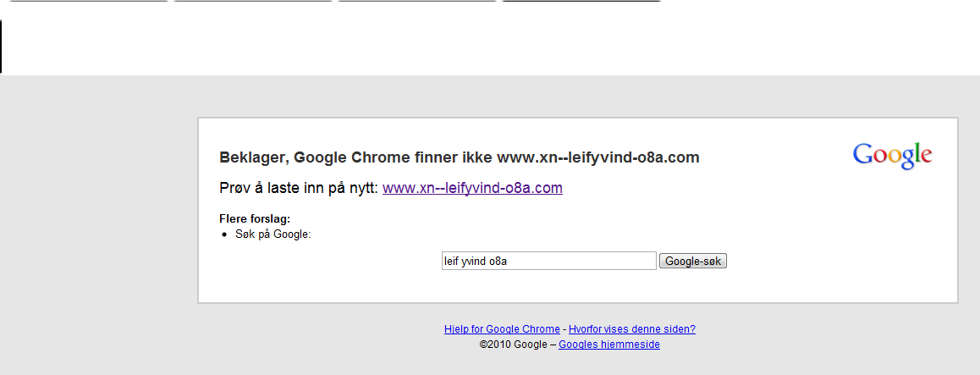Click the Google-søk button

(x=693, y=262)
